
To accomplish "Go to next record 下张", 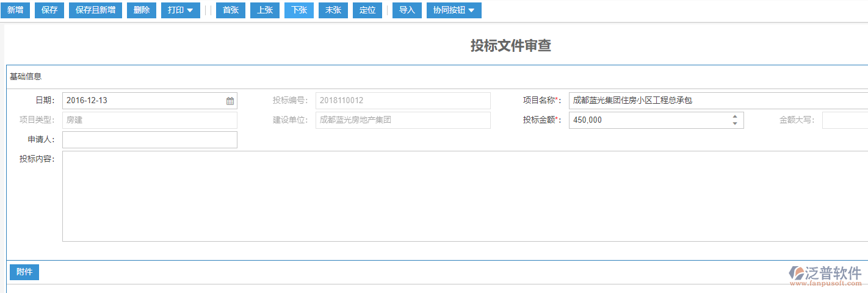I will pyautogui.click(x=299, y=10).
